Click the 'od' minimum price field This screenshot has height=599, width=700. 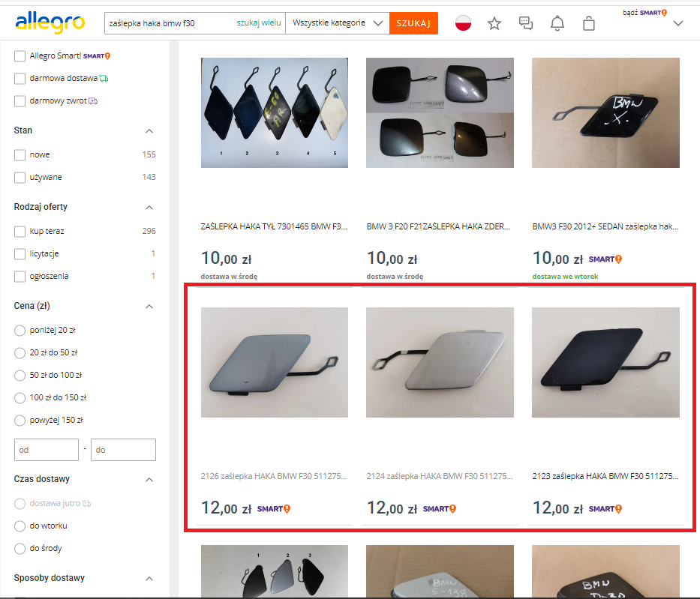pos(47,450)
